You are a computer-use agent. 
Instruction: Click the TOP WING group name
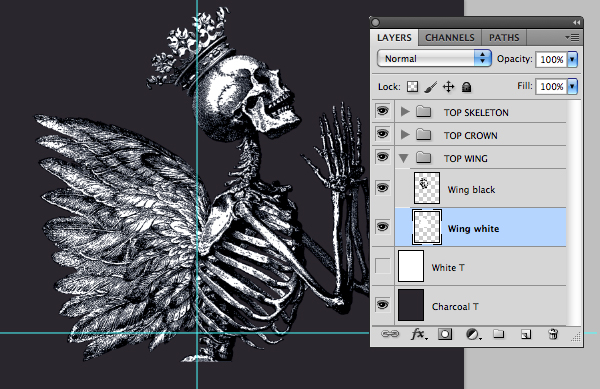click(x=466, y=158)
